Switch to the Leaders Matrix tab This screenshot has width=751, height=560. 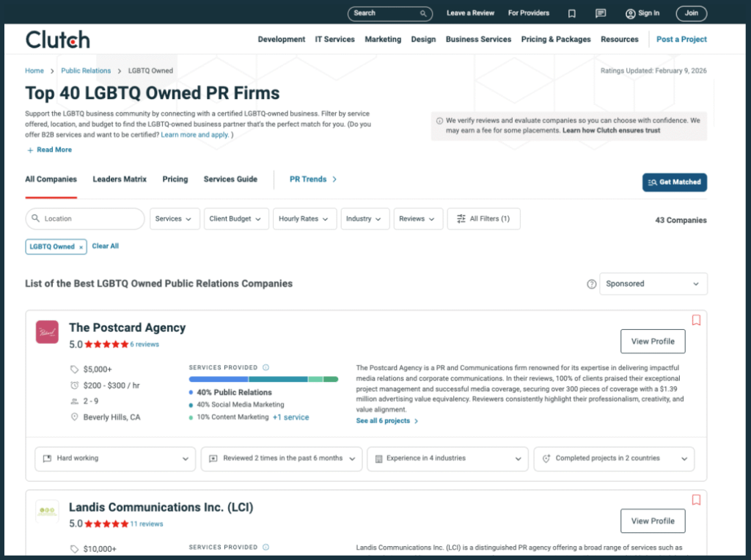click(x=120, y=179)
